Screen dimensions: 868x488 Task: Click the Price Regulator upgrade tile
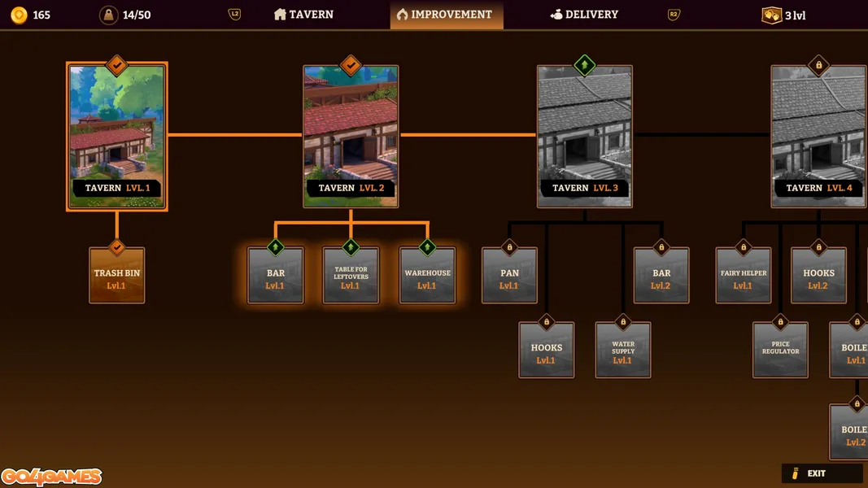[780, 351]
